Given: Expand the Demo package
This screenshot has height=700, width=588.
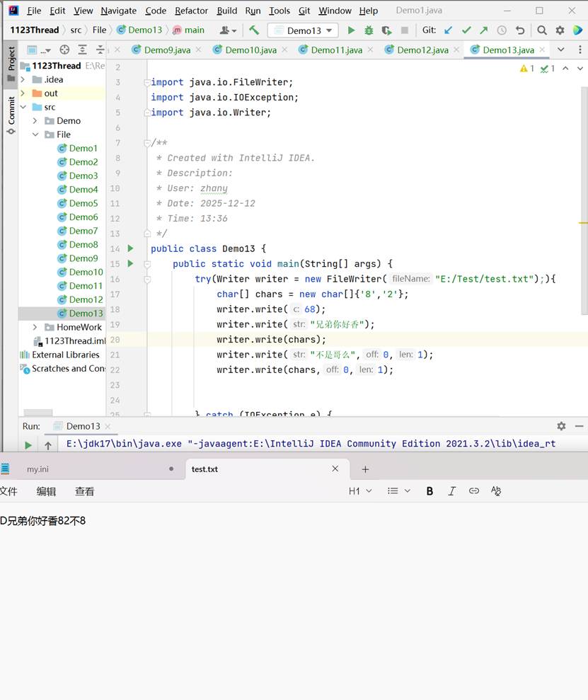Looking at the screenshot, I should pos(35,120).
